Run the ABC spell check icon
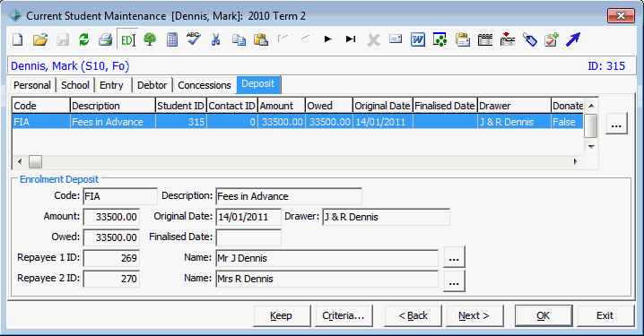This screenshot has height=336, width=644. 194,39
